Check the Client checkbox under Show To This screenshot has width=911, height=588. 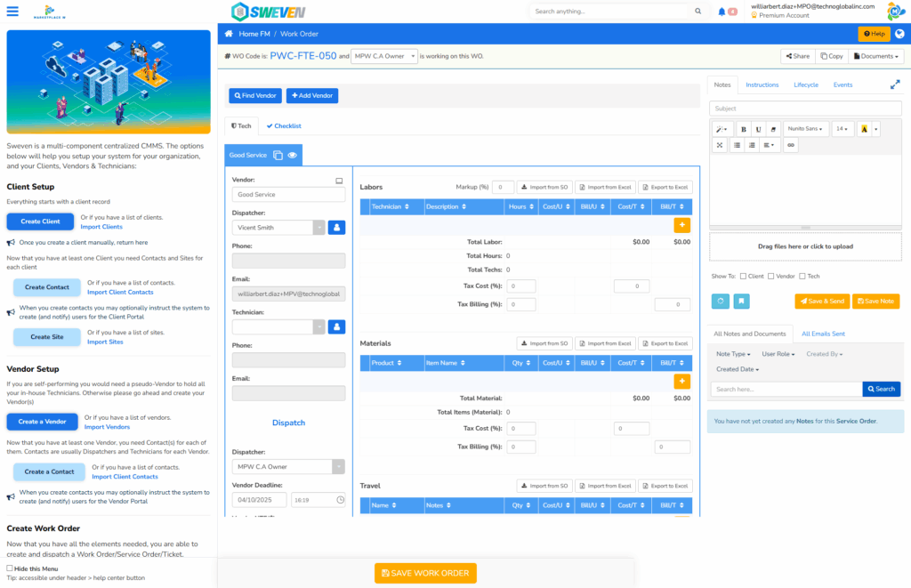point(743,277)
